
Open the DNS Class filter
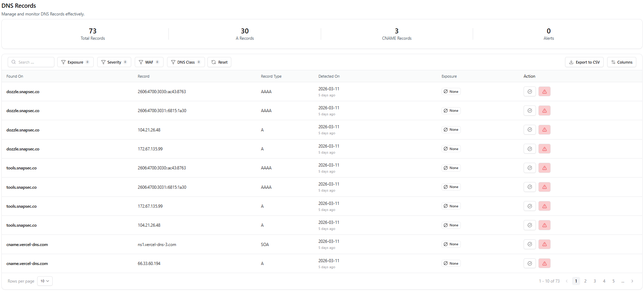pyautogui.click(x=186, y=62)
